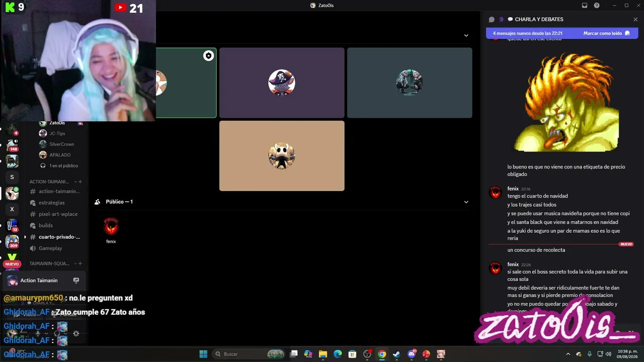
Task: Collapse the Público — 1 section
Action: pos(466,202)
